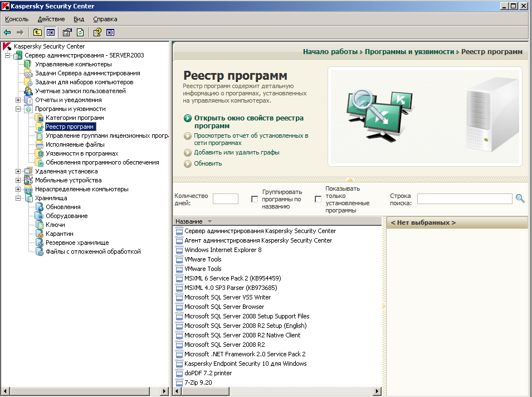Collapse Программы и уязвимости node
This screenshot has width=532, height=397.
point(18,109)
